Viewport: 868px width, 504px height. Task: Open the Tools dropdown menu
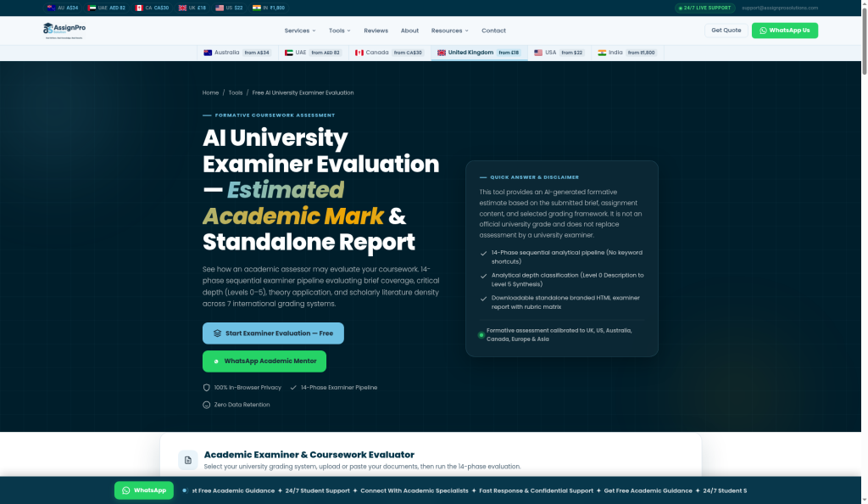coord(339,31)
